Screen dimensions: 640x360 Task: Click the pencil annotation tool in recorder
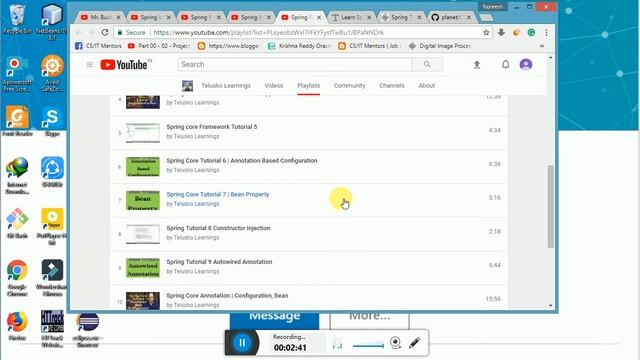(414, 342)
